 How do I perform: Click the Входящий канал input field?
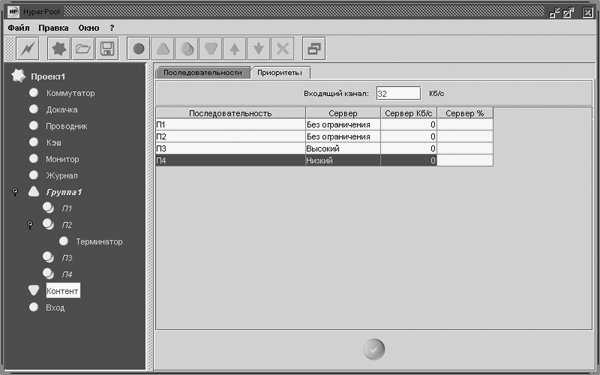click(398, 93)
